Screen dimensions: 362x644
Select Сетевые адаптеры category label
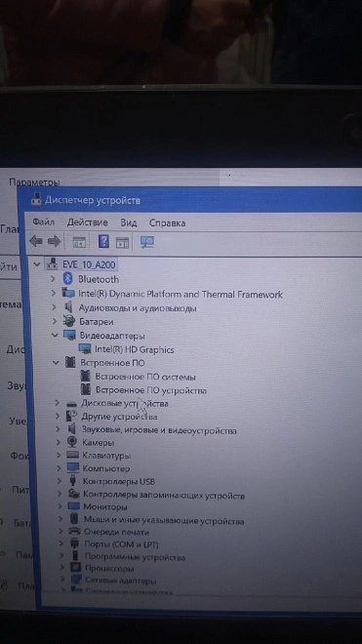tap(121, 582)
